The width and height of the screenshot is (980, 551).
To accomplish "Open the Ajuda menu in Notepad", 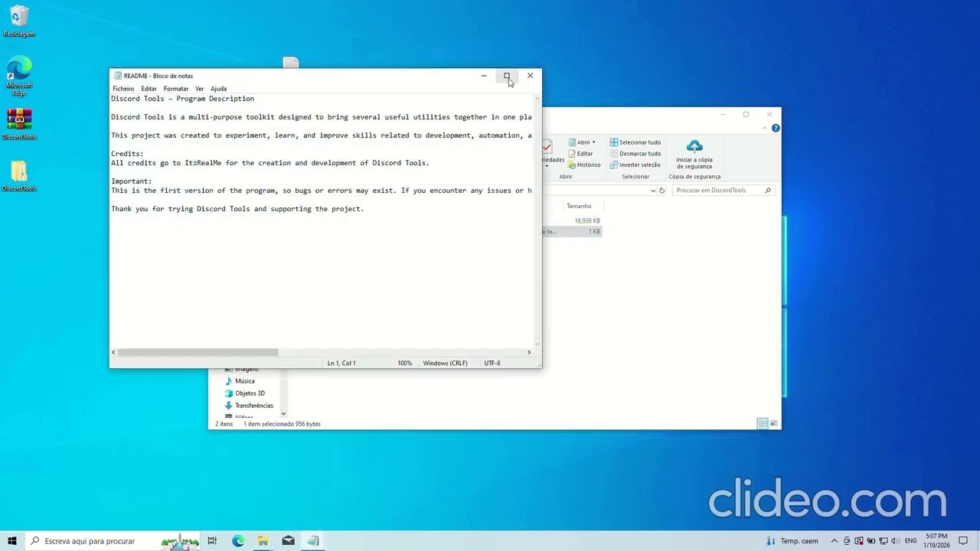I will 219,89.
